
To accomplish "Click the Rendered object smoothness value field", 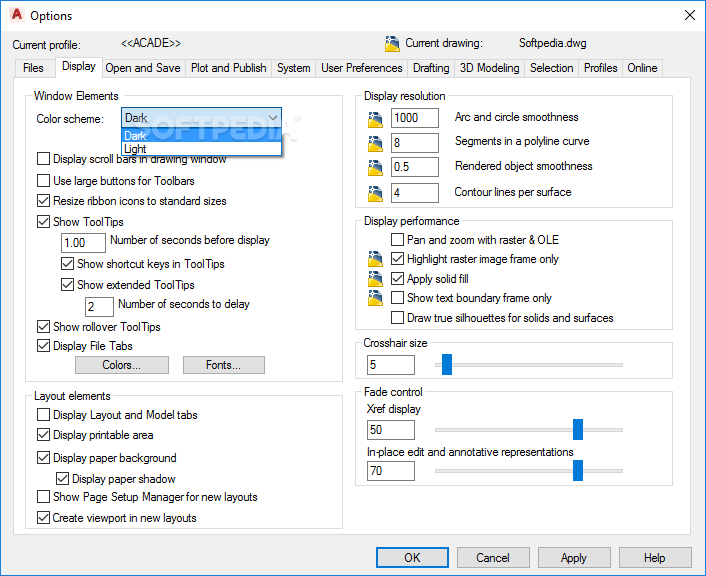I will click(415, 167).
